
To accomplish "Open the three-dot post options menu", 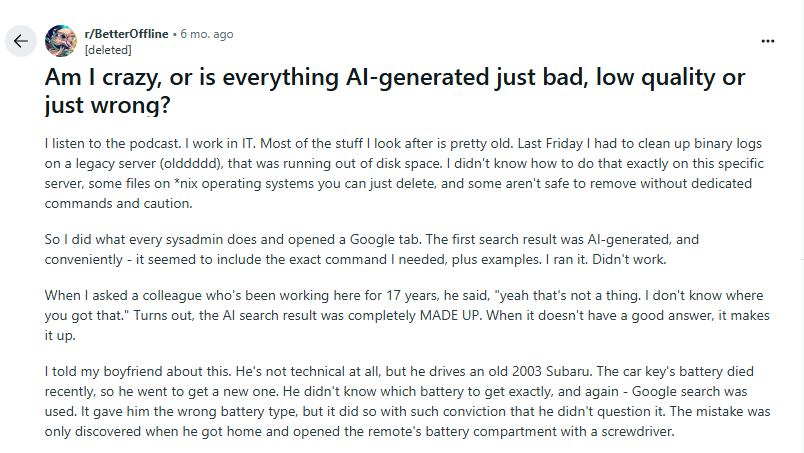I will click(x=768, y=41).
